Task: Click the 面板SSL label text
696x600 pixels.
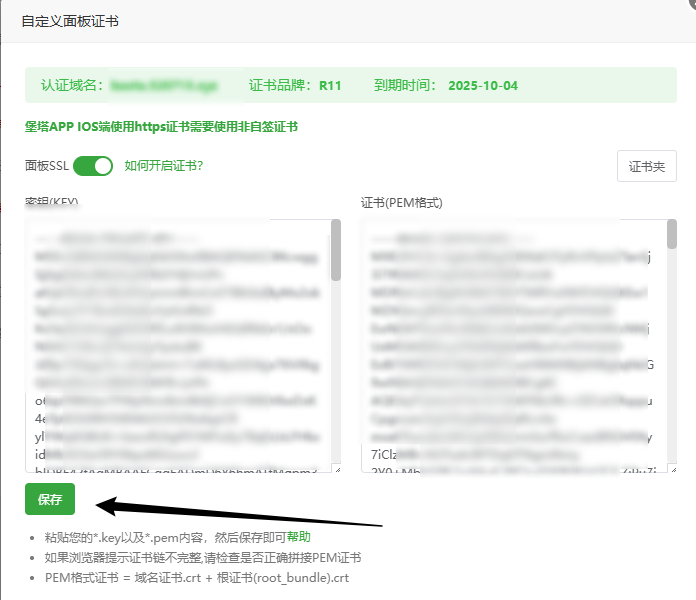Action: (46, 166)
